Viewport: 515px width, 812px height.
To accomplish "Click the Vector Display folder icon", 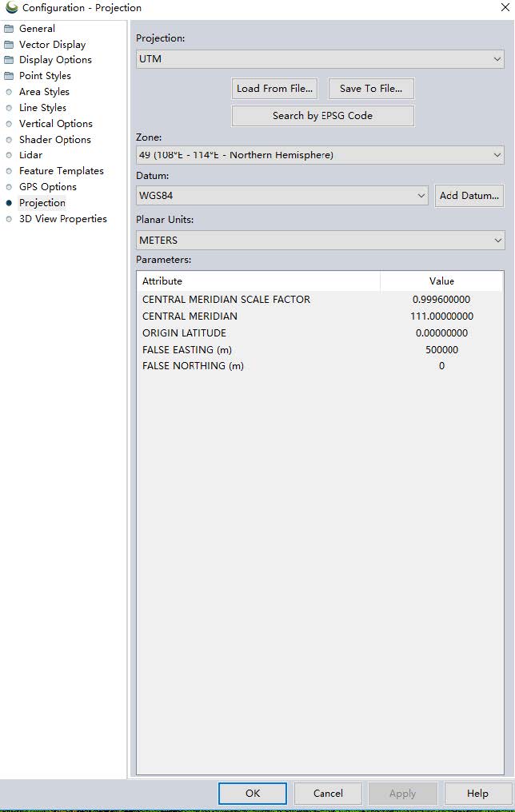I will point(9,45).
